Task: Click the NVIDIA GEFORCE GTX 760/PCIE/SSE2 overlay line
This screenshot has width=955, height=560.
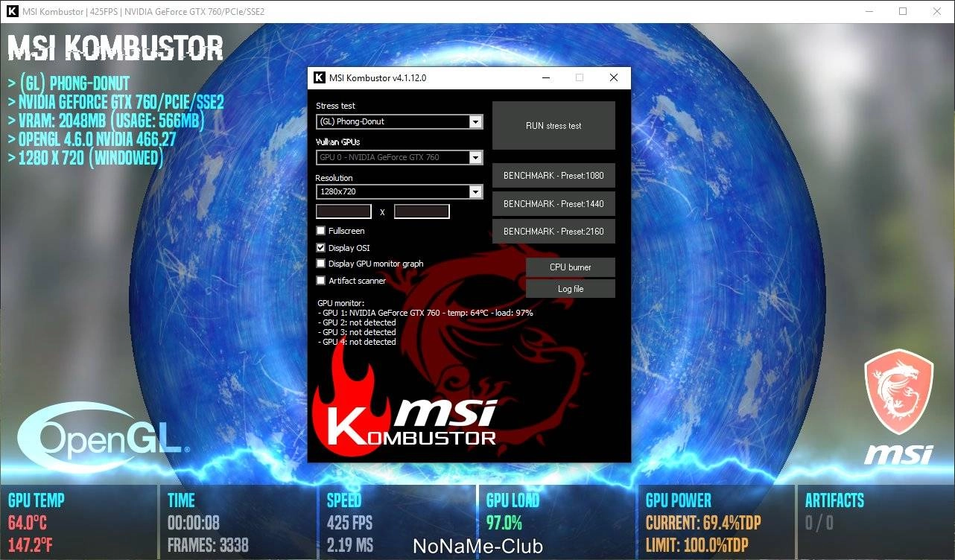Action: click(115, 102)
